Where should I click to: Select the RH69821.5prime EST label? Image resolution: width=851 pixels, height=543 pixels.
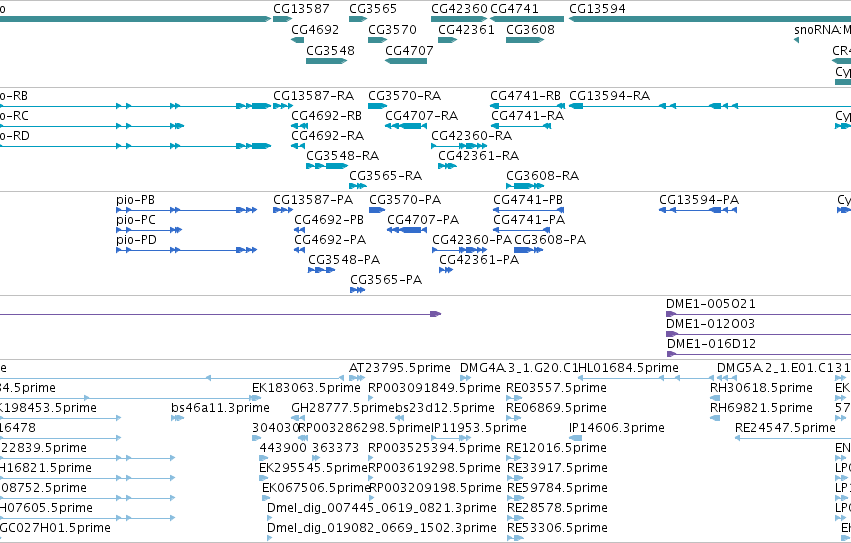point(761,408)
